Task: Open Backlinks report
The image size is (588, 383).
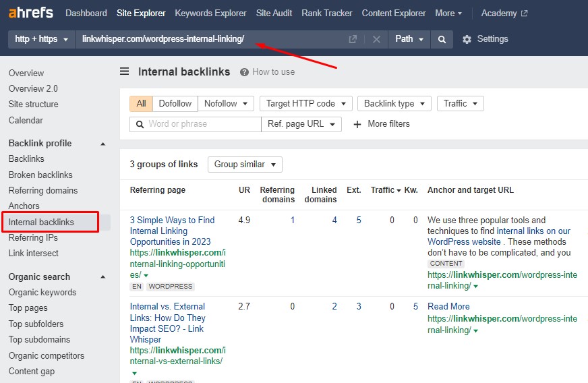Action: tap(26, 159)
